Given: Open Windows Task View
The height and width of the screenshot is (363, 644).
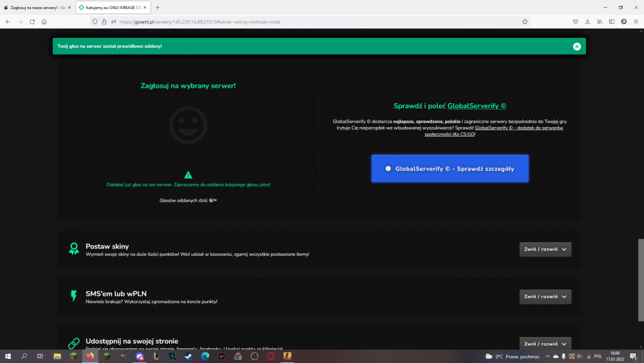Looking at the screenshot, I should coord(40,357).
